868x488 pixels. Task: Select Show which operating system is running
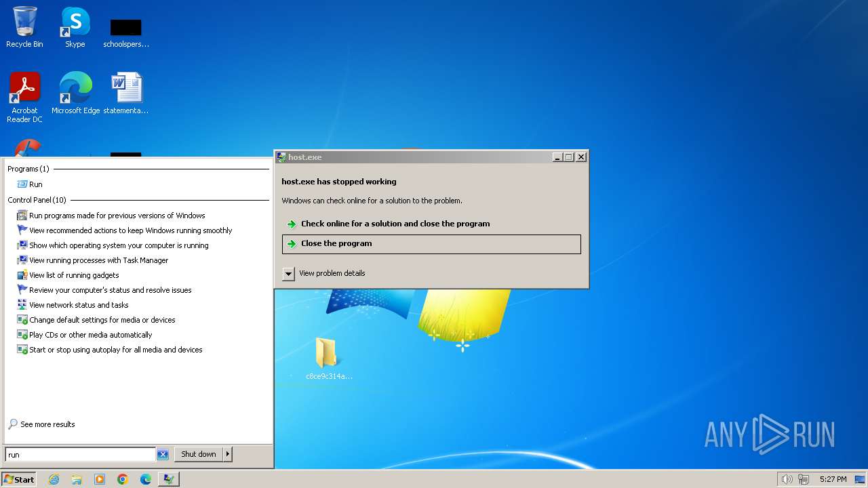(x=113, y=245)
